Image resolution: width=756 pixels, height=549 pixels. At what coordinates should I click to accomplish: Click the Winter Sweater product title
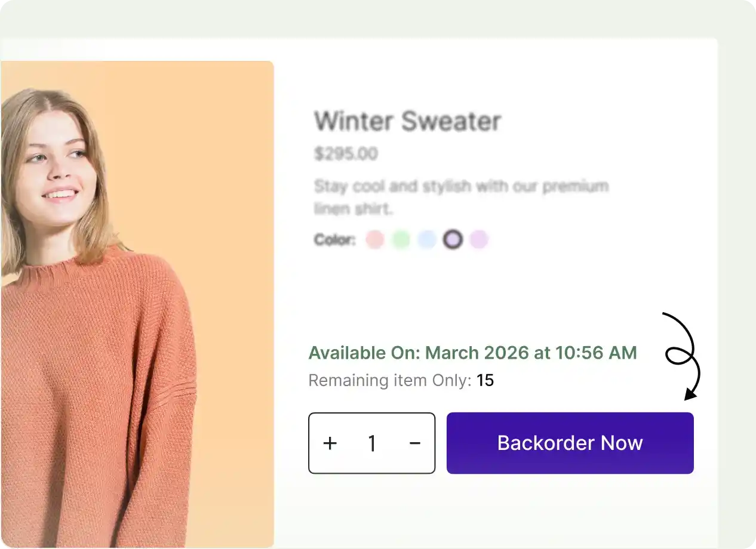(x=408, y=121)
